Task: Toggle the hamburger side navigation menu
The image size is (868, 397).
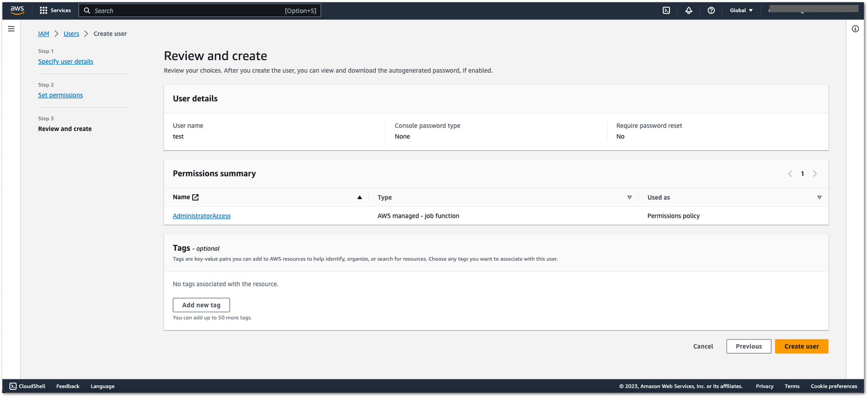Action: 11,29
